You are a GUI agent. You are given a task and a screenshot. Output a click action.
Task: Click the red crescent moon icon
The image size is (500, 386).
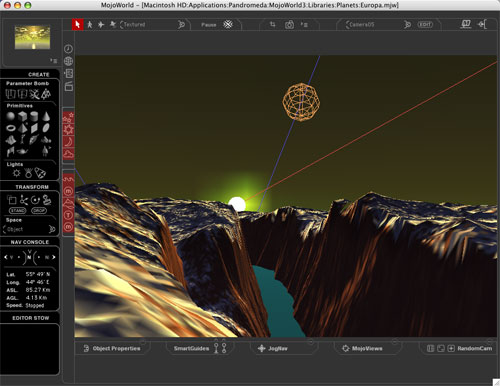coord(68,142)
